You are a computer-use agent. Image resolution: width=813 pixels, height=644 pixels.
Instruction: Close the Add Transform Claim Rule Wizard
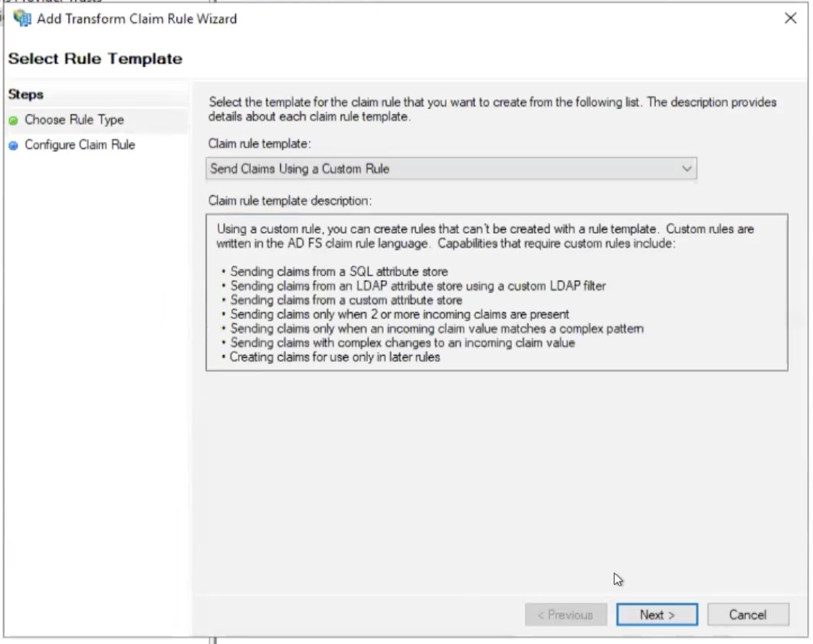790,18
